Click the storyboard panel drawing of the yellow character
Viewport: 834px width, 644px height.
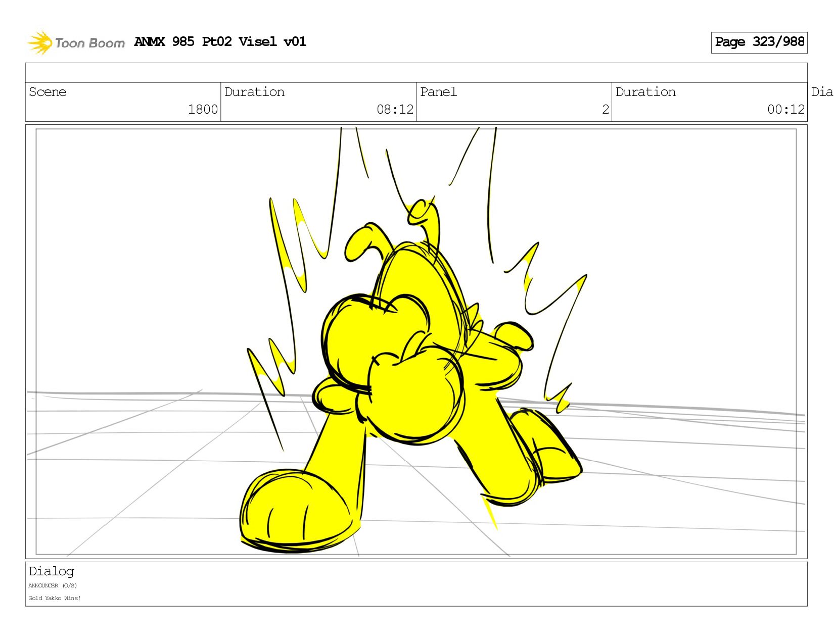click(416, 341)
